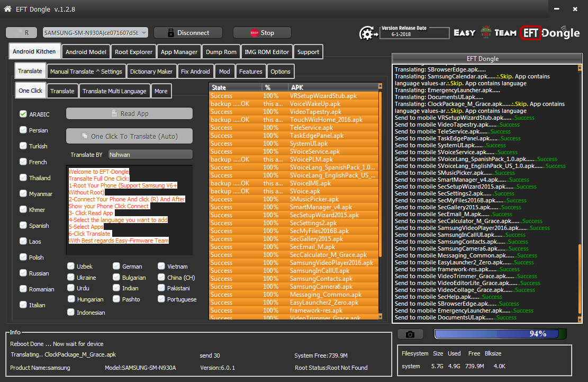Click the Disconnect button
Viewport: 588px width, 382px height.
click(x=188, y=33)
